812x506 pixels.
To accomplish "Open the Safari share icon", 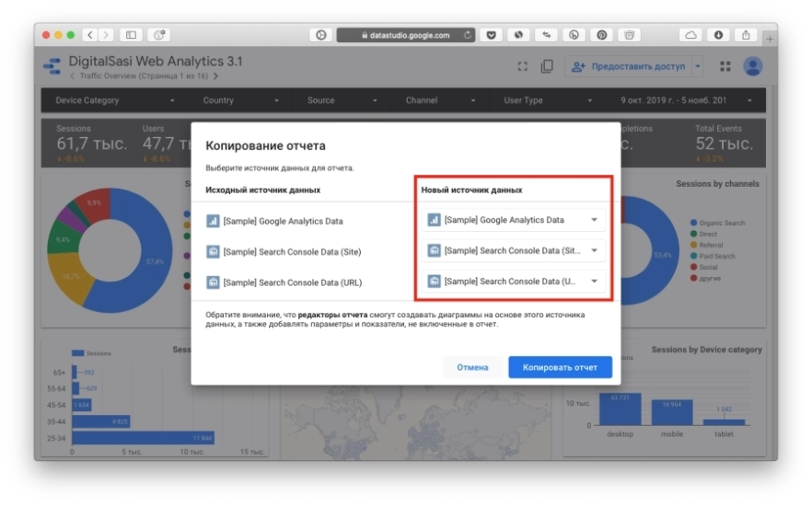I will pos(746,35).
